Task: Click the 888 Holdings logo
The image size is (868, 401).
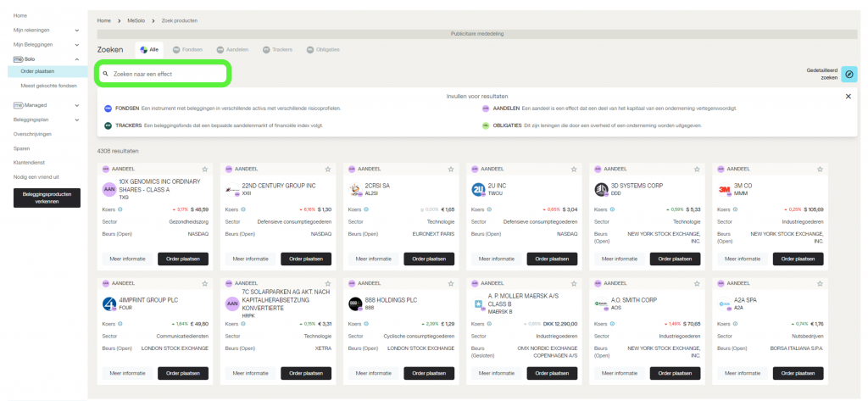Action: [355, 304]
